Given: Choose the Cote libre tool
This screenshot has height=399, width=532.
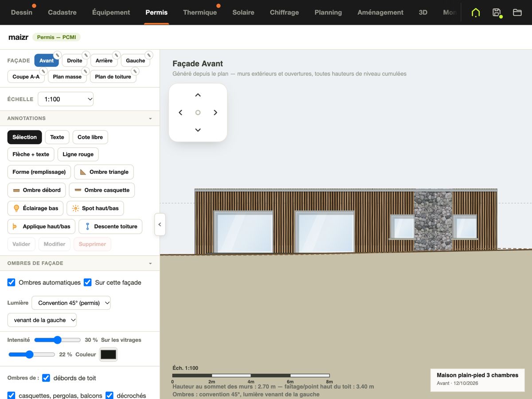Looking at the screenshot, I should [x=90, y=137].
